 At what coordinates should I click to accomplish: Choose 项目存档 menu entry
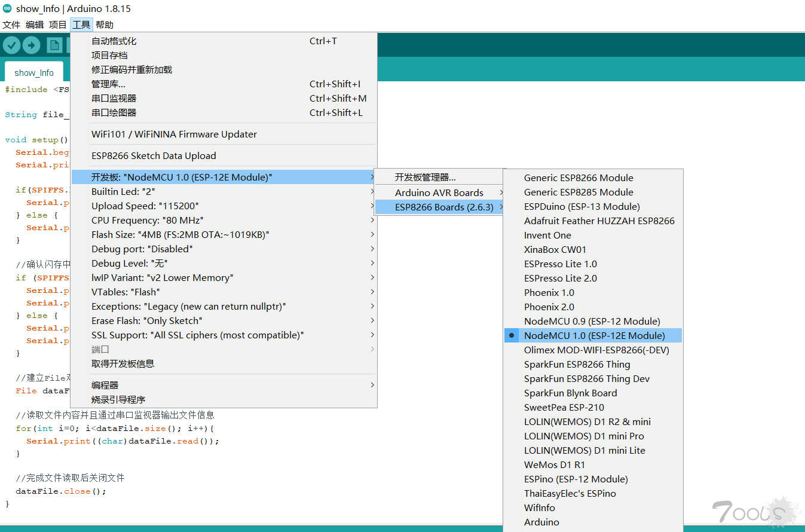click(x=224, y=56)
